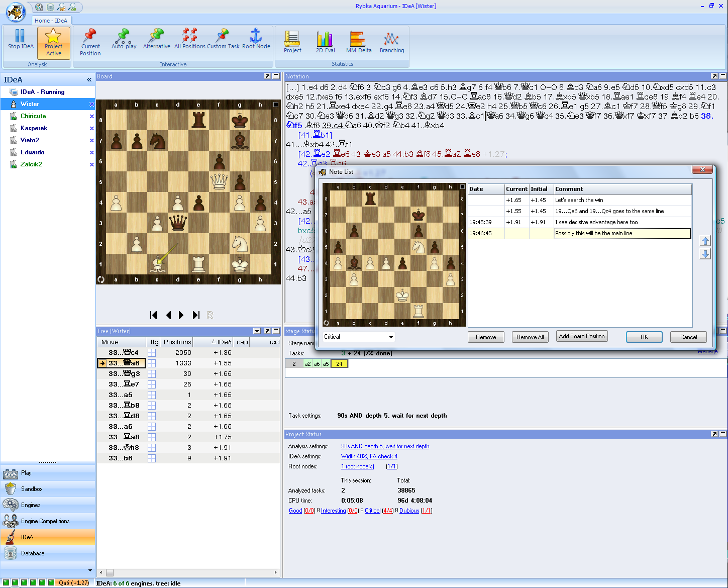
Task: Toggle flag box for 33...Qg3
Action: pyautogui.click(x=152, y=373)
